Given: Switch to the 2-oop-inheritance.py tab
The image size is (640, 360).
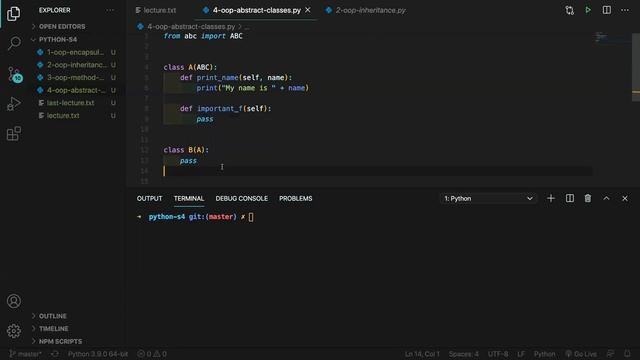Looking at the screenshot, I should pyautogui.click(x=366, y=10).
